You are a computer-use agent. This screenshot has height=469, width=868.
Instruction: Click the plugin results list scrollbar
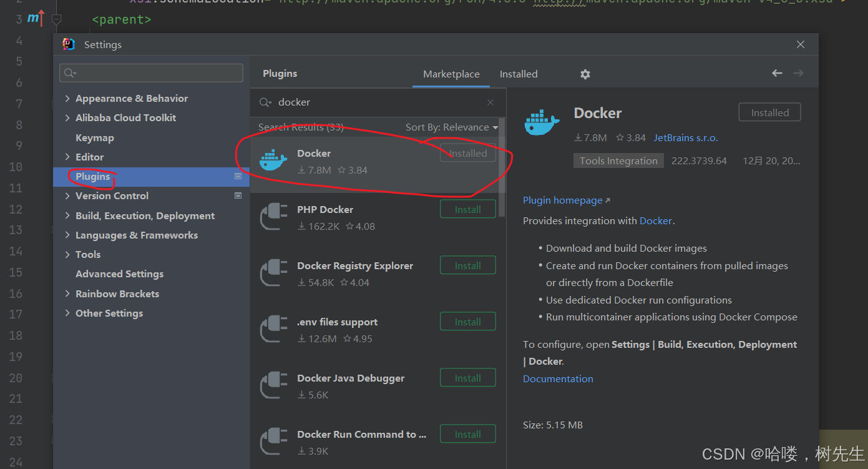click(502, 167)
